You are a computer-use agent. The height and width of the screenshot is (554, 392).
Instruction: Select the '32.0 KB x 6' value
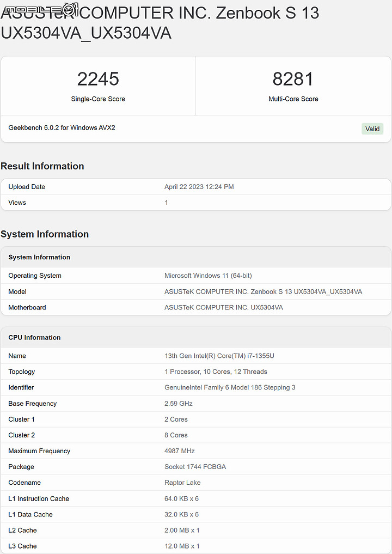click(181, 514)
